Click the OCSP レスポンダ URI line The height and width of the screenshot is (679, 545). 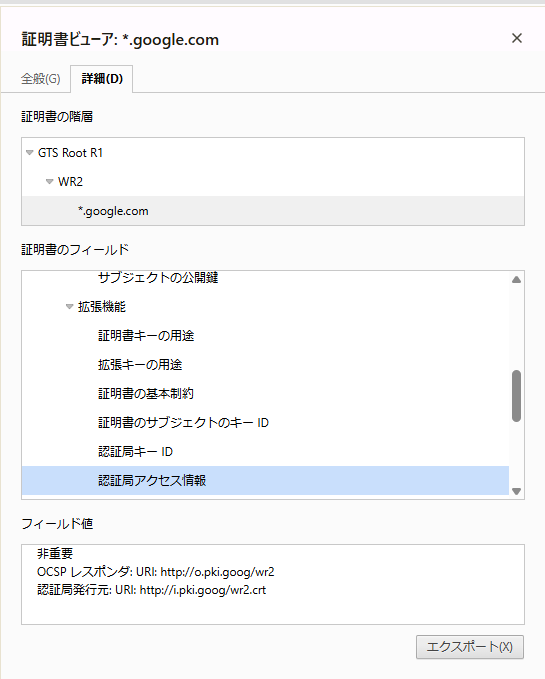tap(155, 572)
